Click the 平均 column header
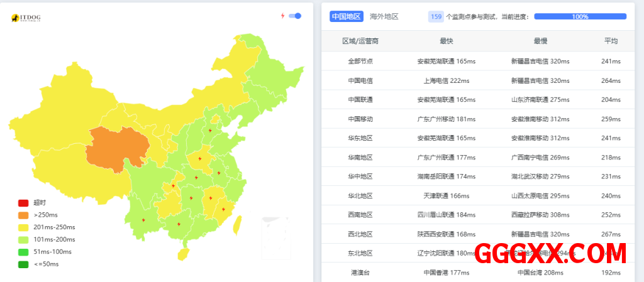 pos(611,41)
